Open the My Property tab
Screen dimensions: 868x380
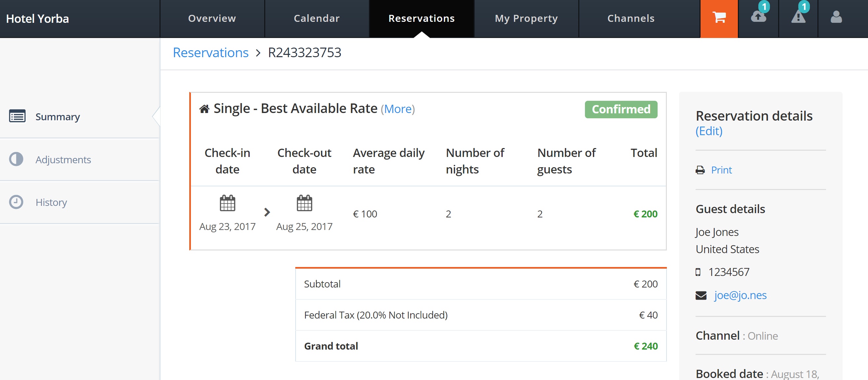(x=526, y=18)
